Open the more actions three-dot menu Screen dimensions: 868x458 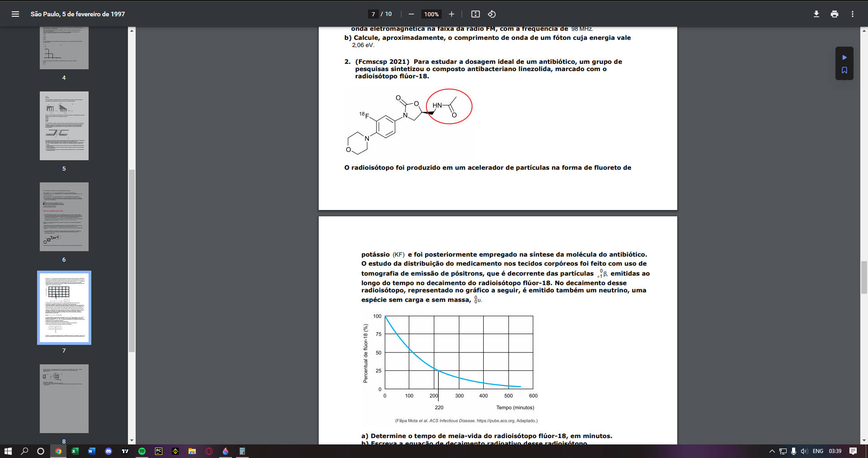tap(853, 14)
